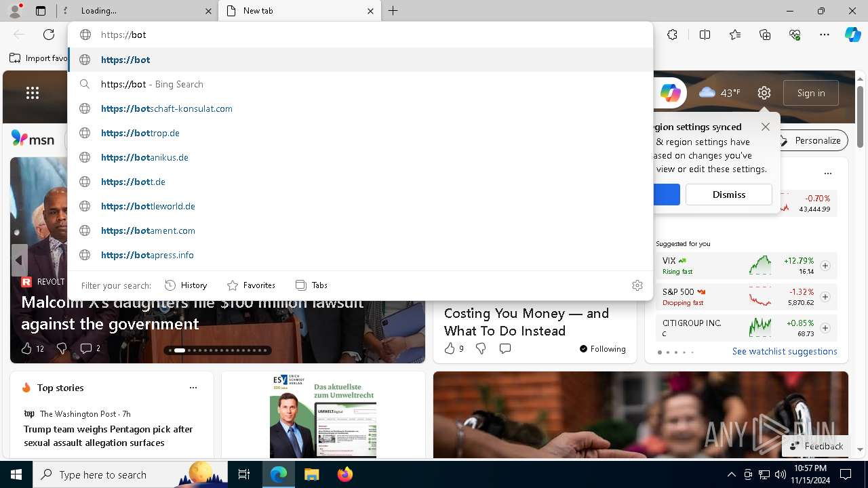Open tab actions menu icon

point(41,11)
